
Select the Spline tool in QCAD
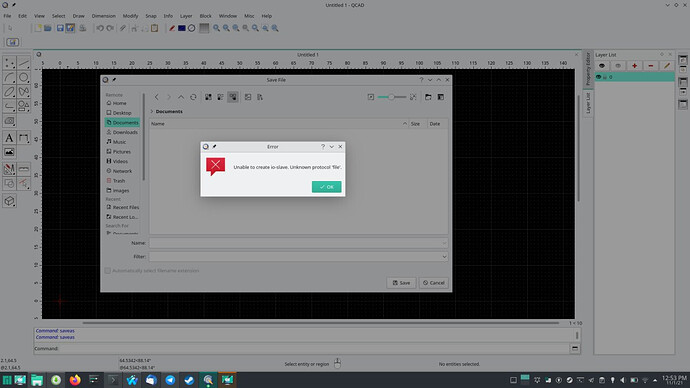click(x=24, y=92)
